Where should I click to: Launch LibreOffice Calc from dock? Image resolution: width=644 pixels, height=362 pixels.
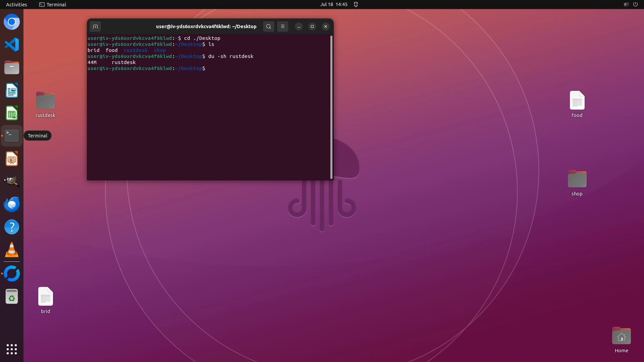(x=12, y=113)
